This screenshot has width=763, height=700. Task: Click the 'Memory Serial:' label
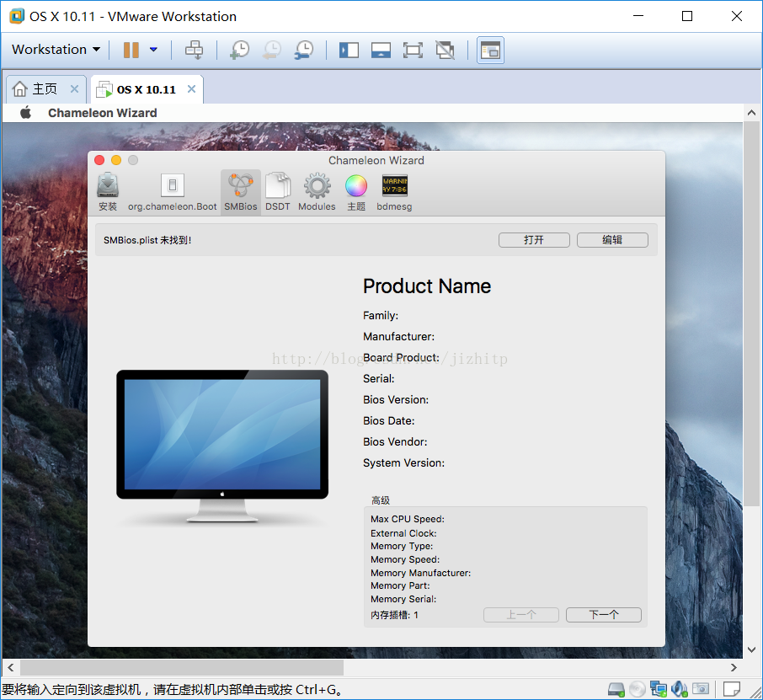coord(403,599)
